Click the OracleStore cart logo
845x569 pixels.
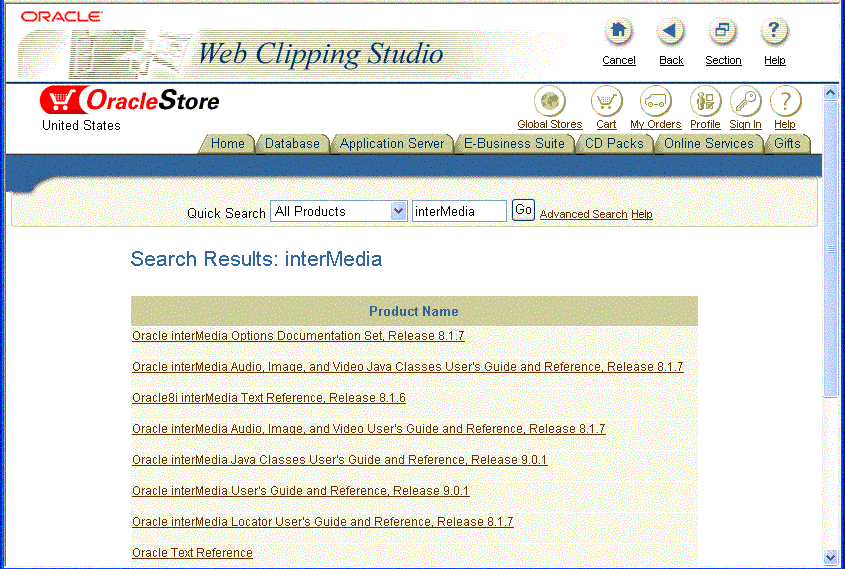pos(129,100)
